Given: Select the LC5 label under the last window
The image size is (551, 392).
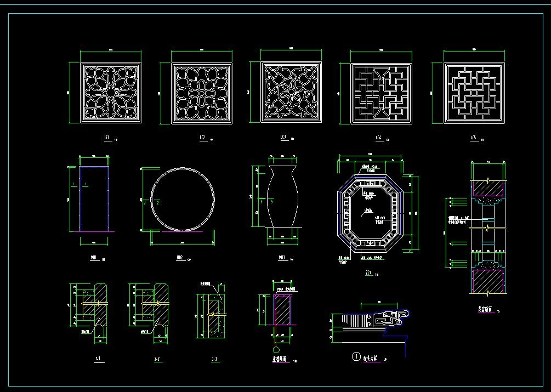Looking at the screenshot, I should point(473,139).
